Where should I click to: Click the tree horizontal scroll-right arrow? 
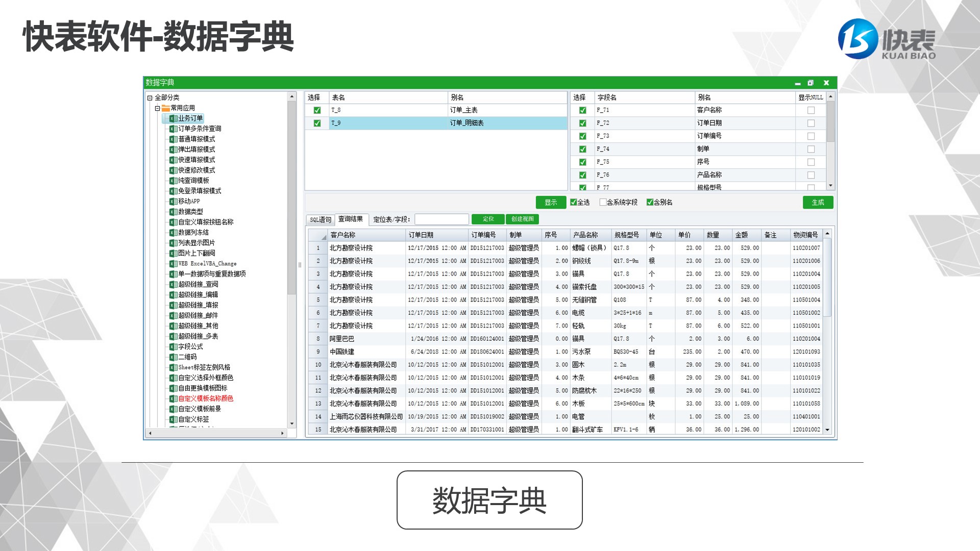(283, 433)
